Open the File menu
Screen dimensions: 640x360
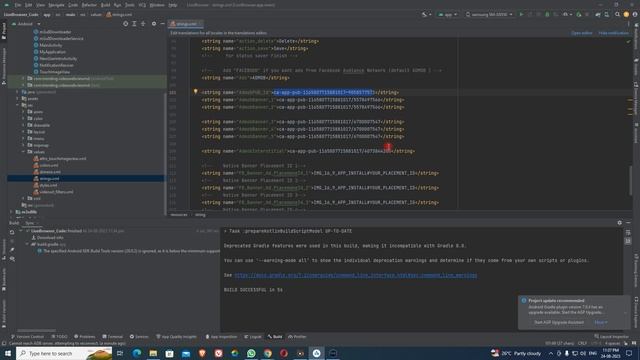pyautogui.click(x=18, y=5)
